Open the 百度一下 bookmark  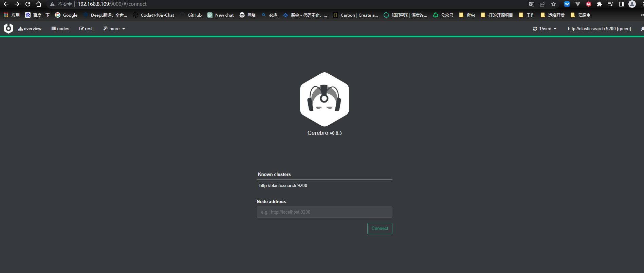(x=37, y=15)
